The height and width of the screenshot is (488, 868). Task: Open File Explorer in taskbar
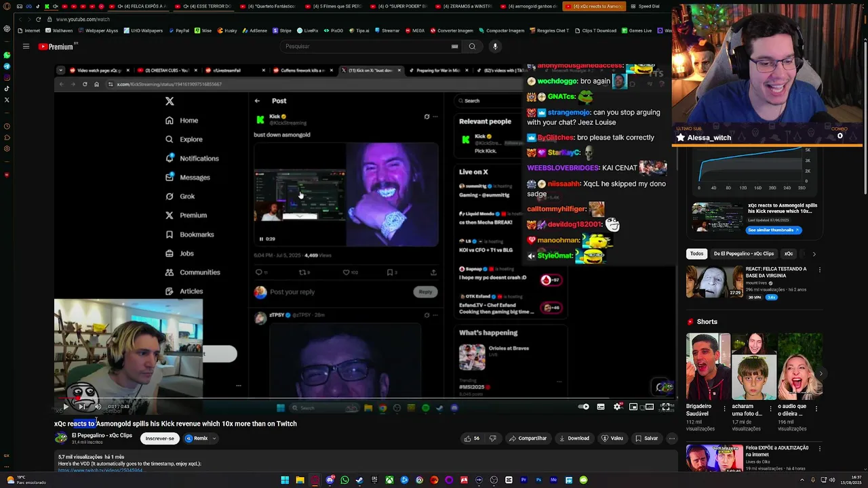[300, 480]
